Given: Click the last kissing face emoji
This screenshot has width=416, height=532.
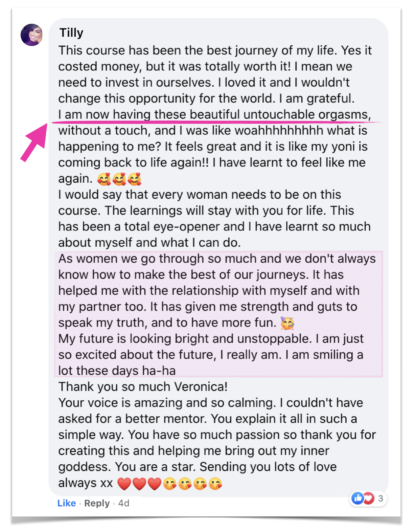Looking at the screenshot, I should [215, 484].
